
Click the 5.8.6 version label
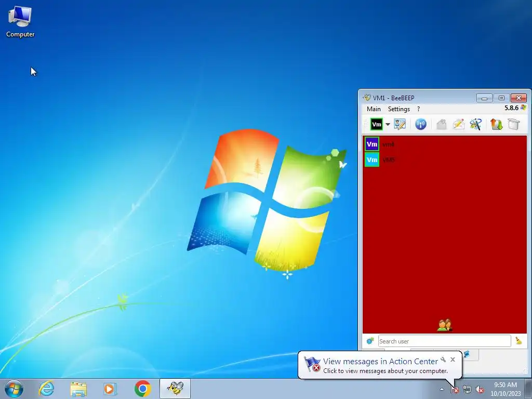(x=511, y=108)
